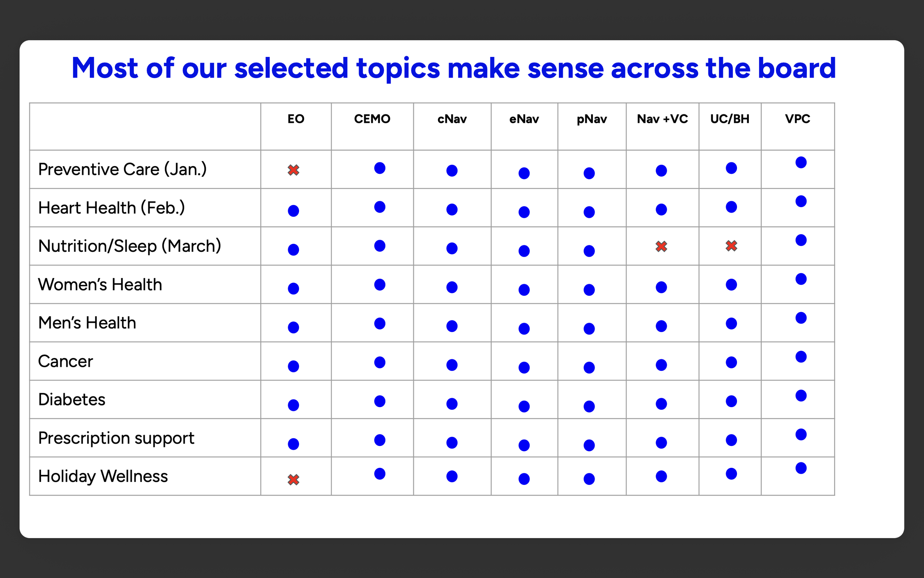Click the slide title about selected topics
This screenshot has width=924, height=578.
[454, 68]
